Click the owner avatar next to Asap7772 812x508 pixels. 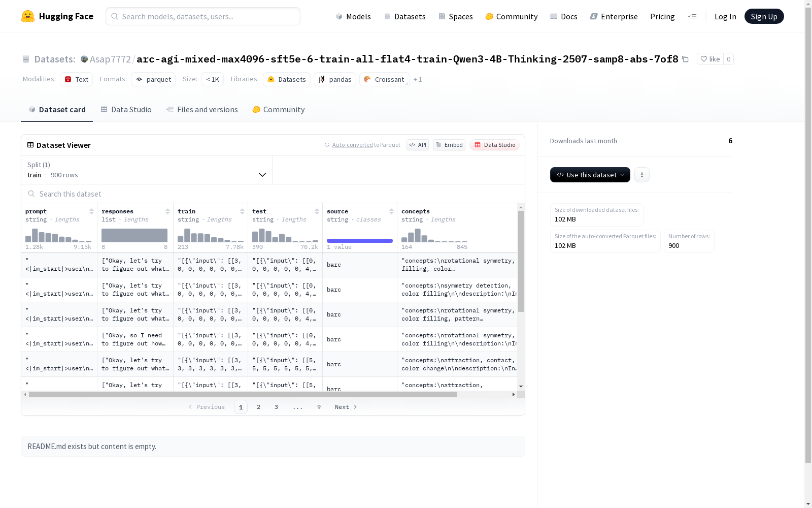click(x=84, y=59)
